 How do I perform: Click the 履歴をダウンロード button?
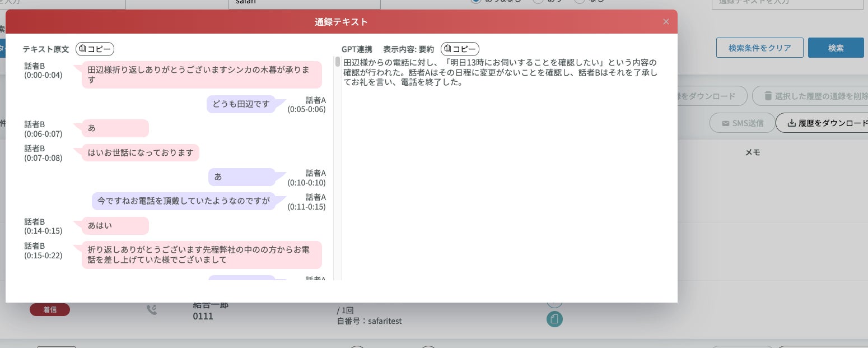click(823, 123)
